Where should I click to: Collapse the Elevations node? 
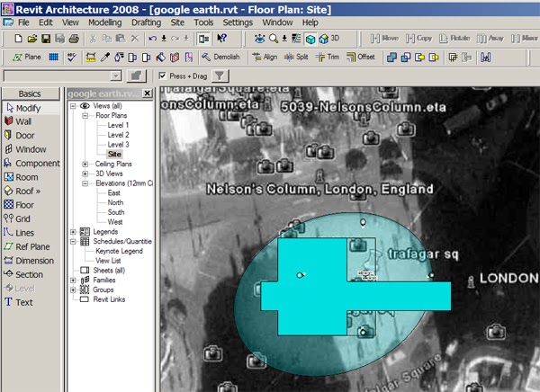85,183
